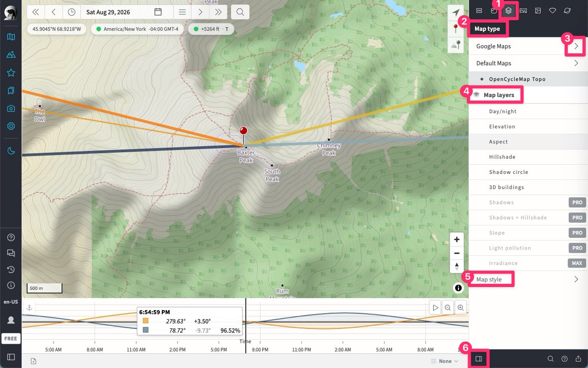Viewport: 588px width, 368px height.
Task: Play the timeline animation
Action: [x=435, y=308]
